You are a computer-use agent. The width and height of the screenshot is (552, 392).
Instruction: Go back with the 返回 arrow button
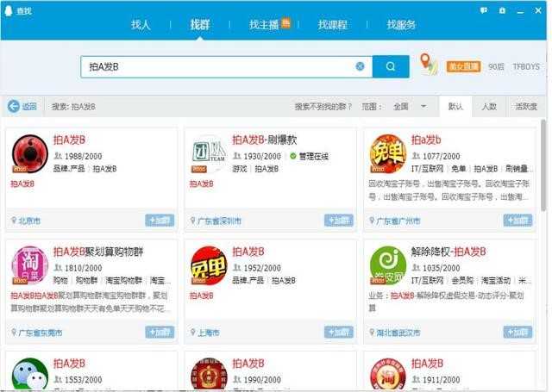coord(22,106)
